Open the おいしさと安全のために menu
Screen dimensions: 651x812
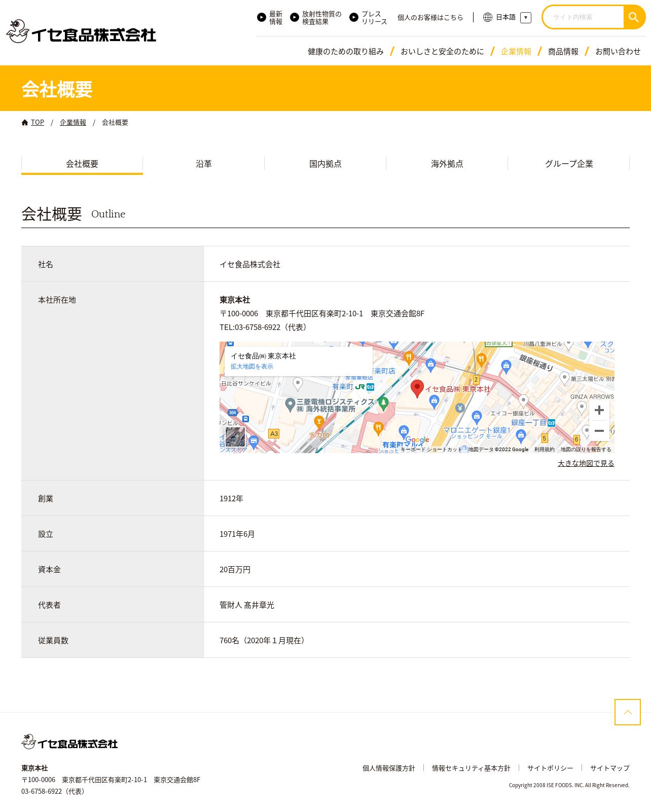point(442,52)
